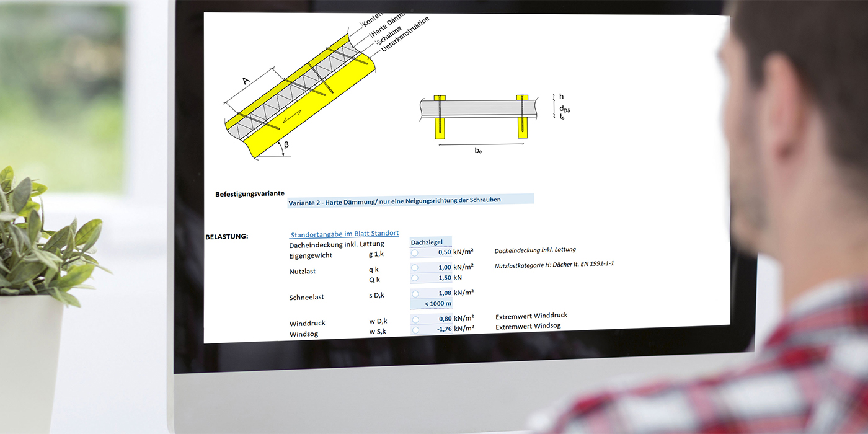Toggle the radio button for Schneelast 1,08
The image size is (868, 434).
415,293
